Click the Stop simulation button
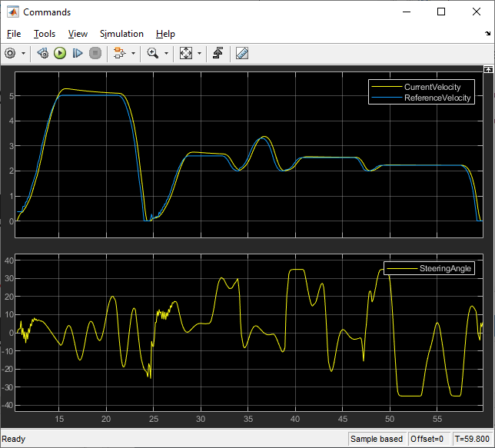 (95, 53)
